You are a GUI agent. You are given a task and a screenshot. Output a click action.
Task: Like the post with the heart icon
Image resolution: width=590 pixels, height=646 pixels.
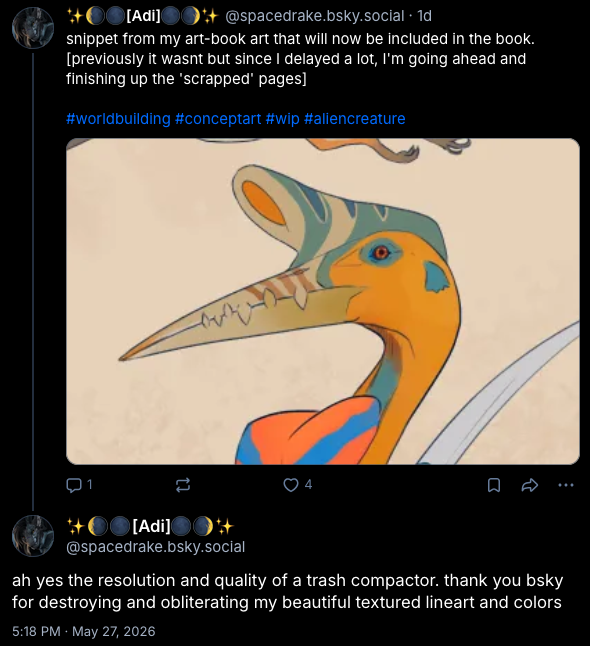tap(291, 485)
